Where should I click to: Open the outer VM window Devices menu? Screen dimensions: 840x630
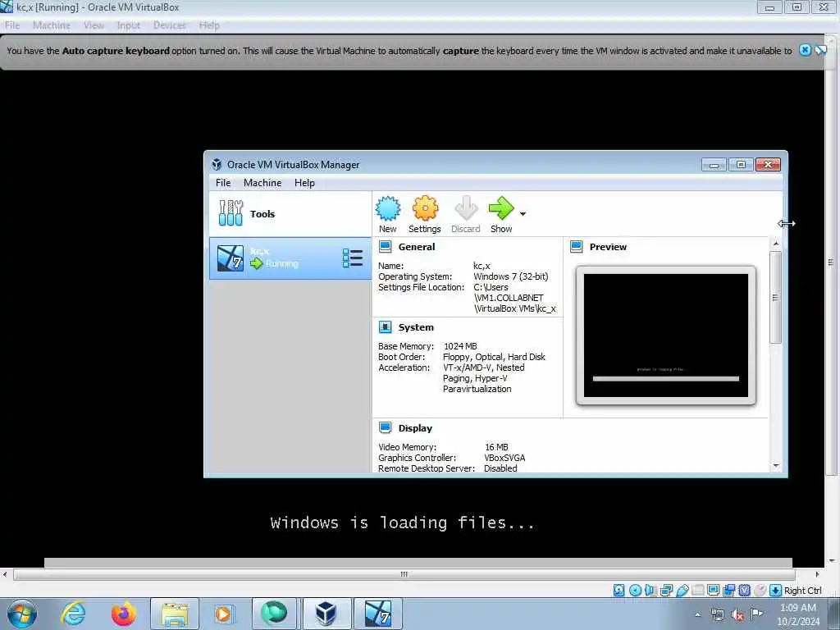[x=169, y=25]
